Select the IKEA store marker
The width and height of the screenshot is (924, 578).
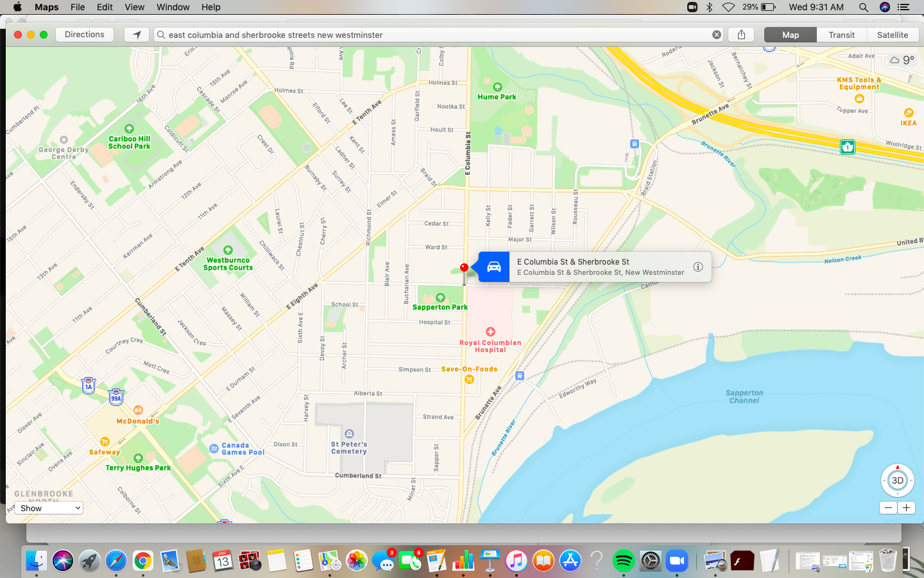909,112
